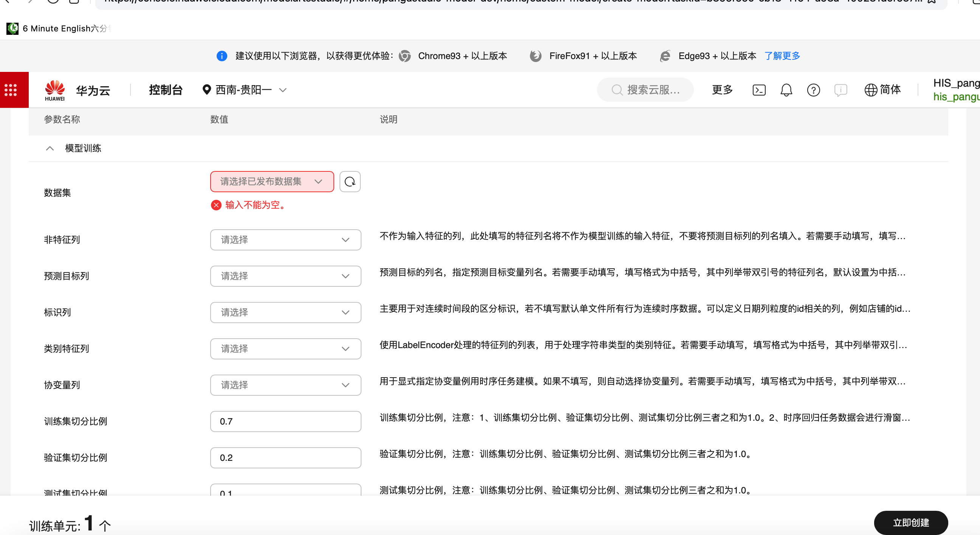Click the blue info icon in the browser notice

pyautogui.click(x=222, y=56)
